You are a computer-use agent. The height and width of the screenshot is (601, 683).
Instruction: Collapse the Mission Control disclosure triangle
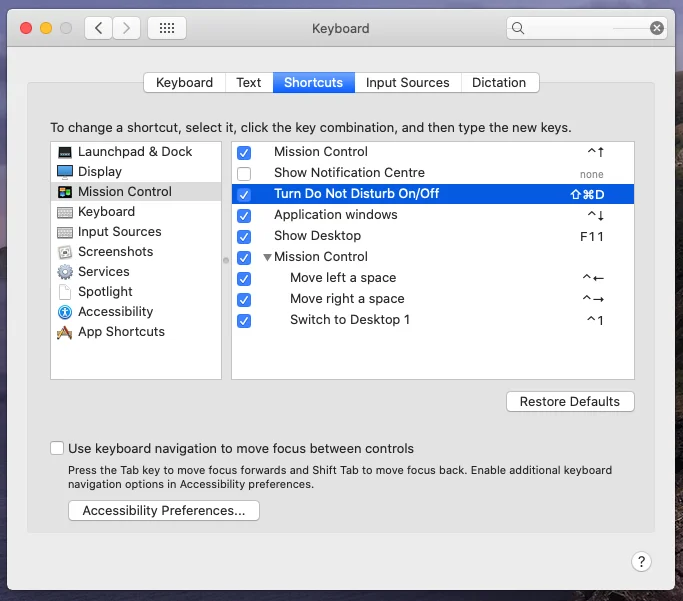pos(267,257)
